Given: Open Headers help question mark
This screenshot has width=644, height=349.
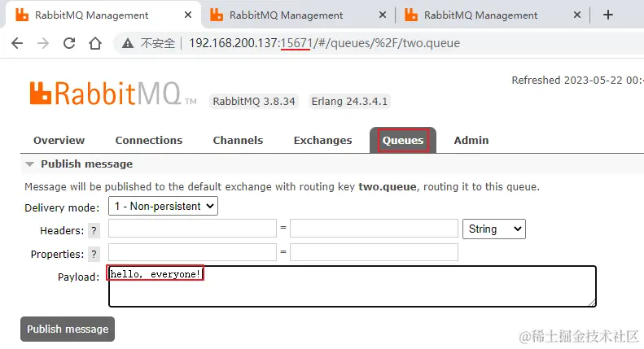Looking at the screenshot, I should (94, 230).
